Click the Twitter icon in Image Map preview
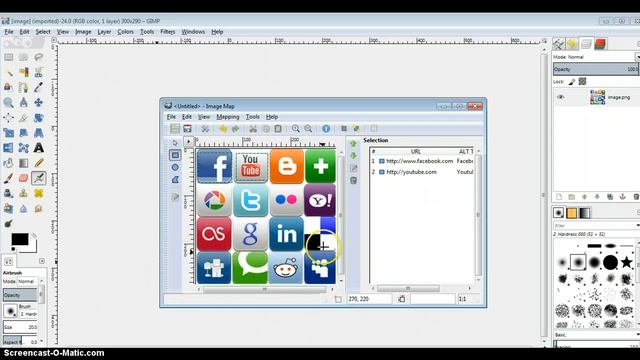This screenshot has width=640, height=360. (251, 200)
